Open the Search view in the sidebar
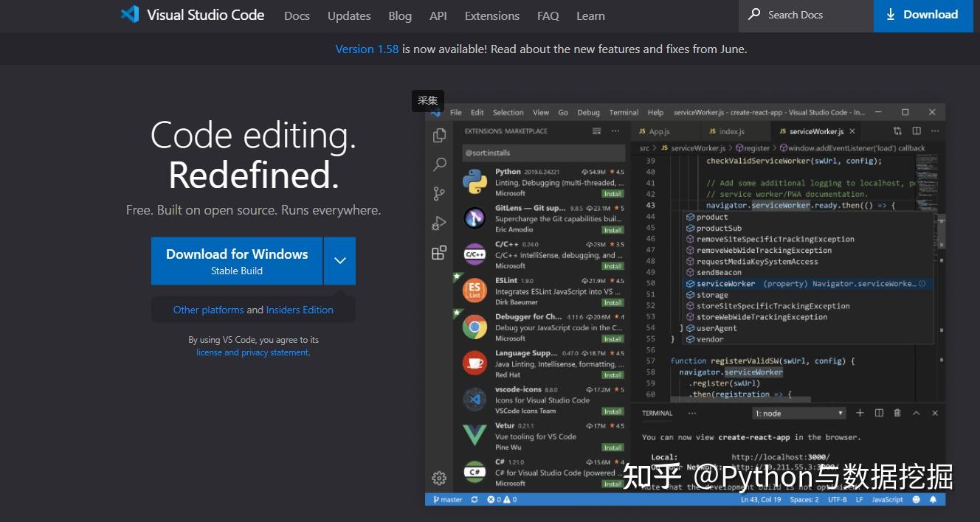Screen dimensions: 980x522 point(439,164)
